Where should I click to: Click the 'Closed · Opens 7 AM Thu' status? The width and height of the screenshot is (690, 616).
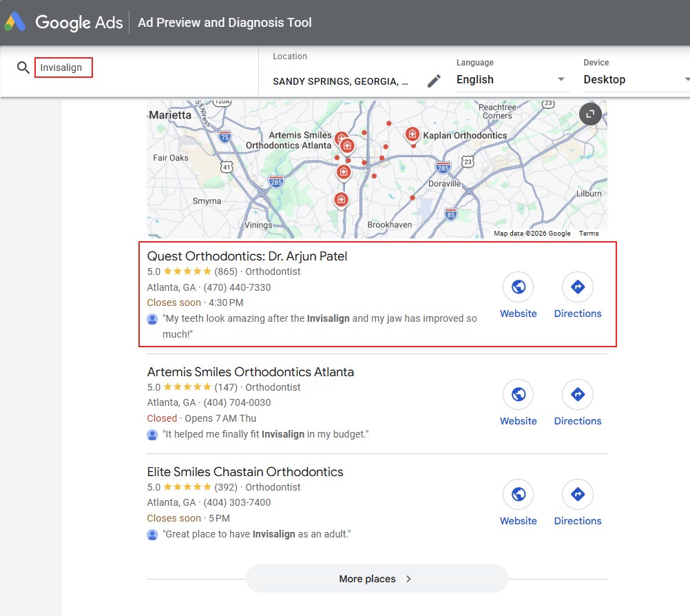pos(202,418)
